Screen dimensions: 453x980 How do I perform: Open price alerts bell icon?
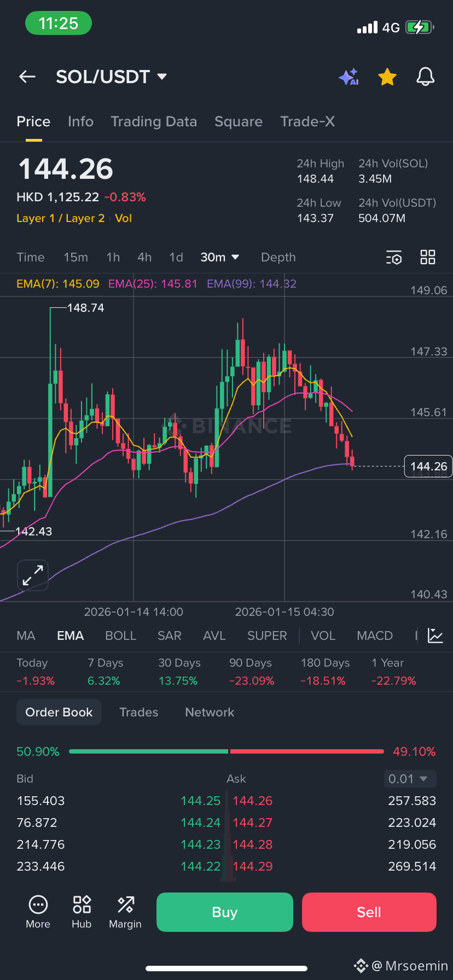(425, 77)
